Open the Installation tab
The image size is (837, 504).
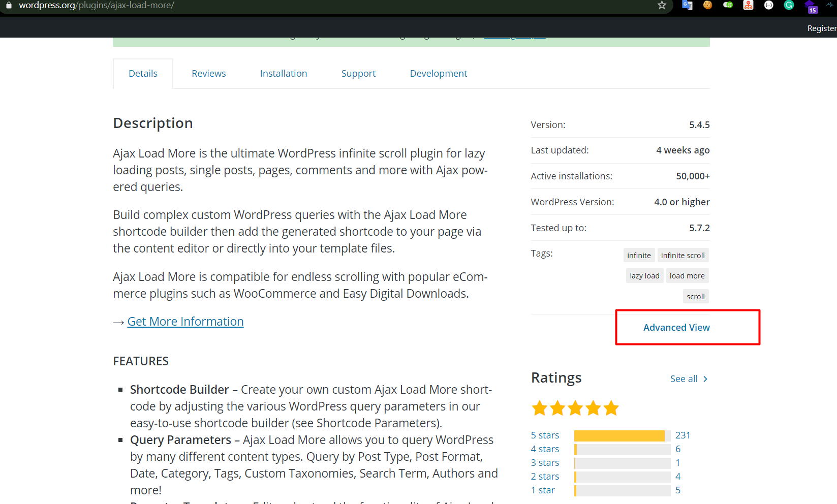tap(284, 74)
